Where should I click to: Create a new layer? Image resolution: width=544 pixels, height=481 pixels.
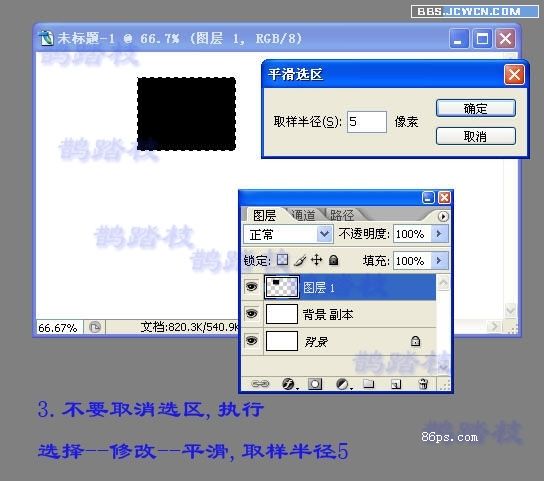tap(396, 384)
